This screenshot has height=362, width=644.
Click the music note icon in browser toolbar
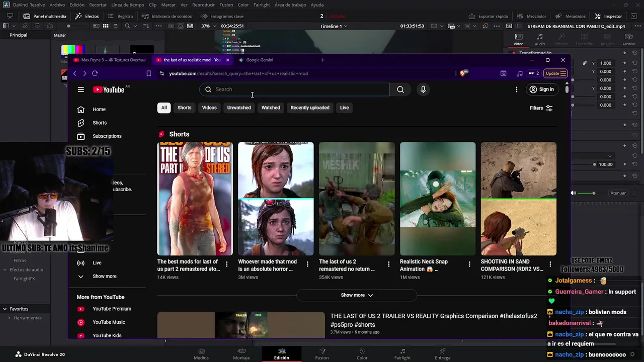click(519, 73)
